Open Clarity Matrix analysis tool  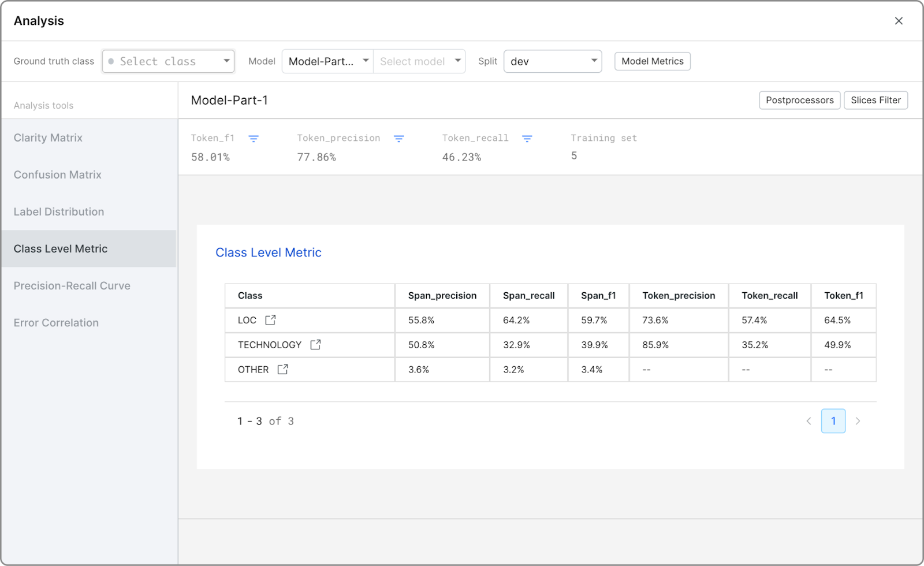pos(89,137)
